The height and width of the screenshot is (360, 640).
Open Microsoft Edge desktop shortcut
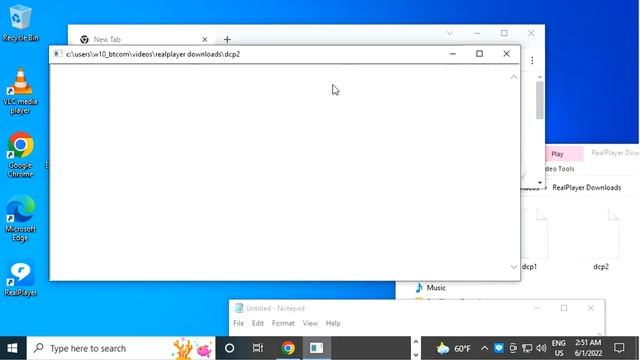point(20,219)
